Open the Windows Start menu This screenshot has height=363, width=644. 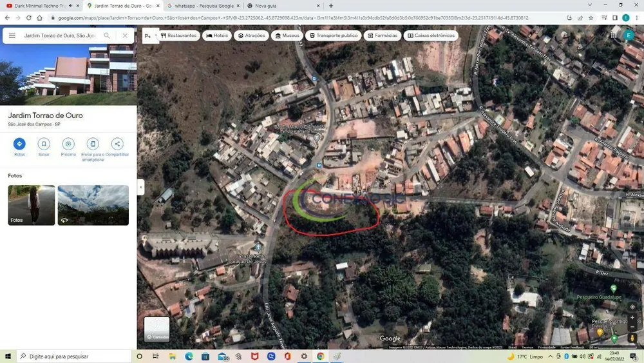point(7,357)
